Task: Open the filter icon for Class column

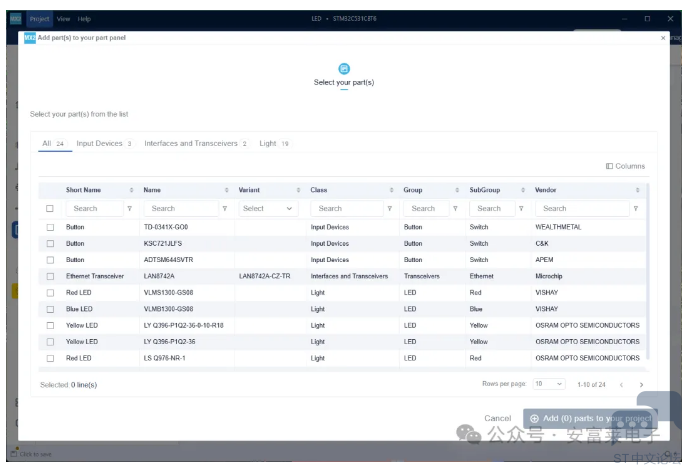Action: pos(391,209)
